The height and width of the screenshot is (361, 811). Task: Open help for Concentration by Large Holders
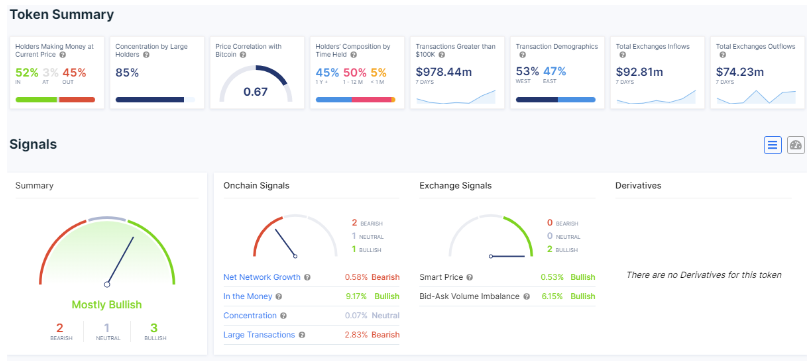pos(146,54)
